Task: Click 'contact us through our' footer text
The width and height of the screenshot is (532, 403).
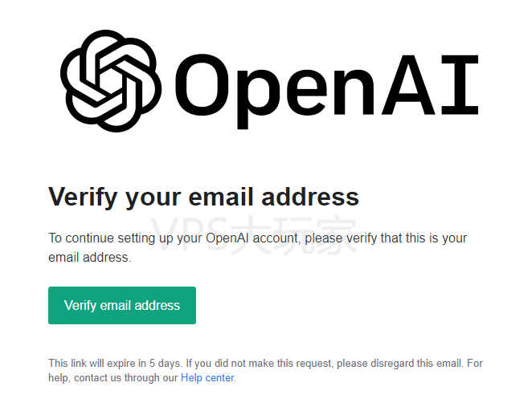Action: [126, 377]
